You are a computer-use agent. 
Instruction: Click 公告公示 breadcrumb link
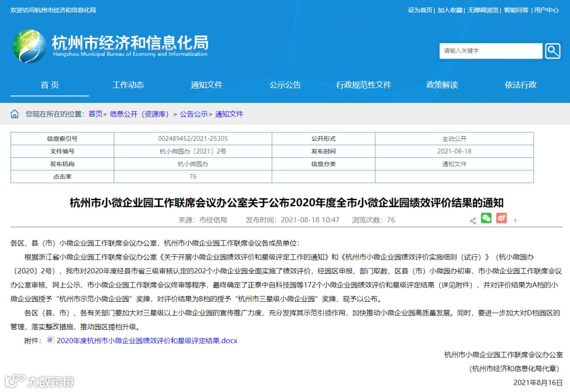[x=194, y=114]
